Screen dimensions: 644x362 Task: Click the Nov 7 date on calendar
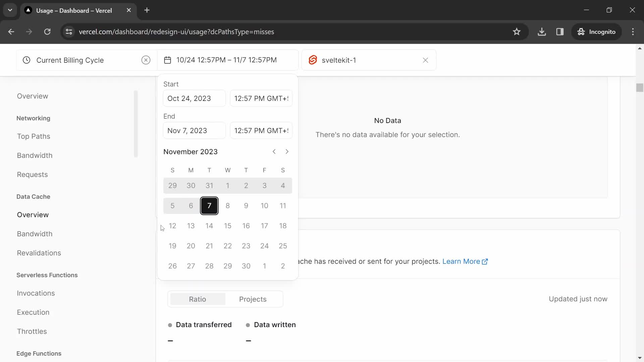(x=209, y=205)
